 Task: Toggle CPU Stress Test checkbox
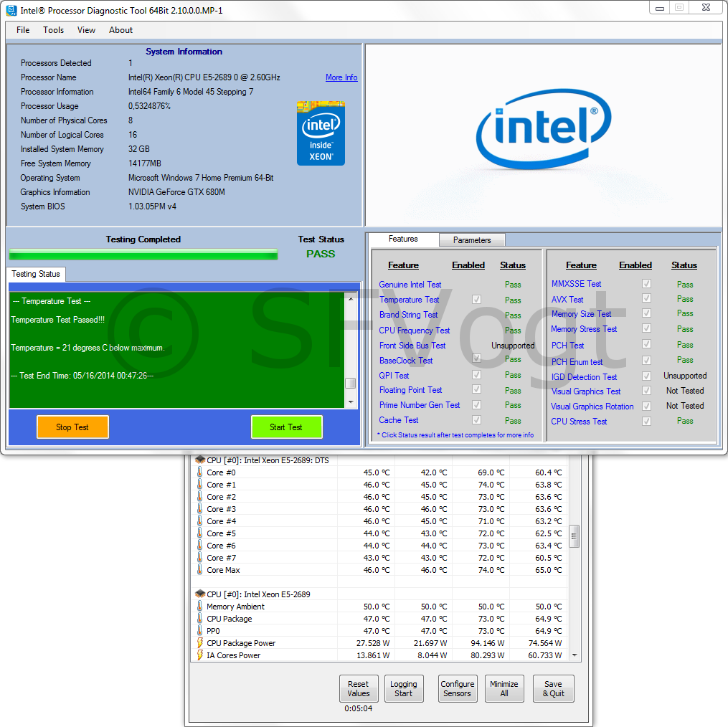click(x=646, y=421)
